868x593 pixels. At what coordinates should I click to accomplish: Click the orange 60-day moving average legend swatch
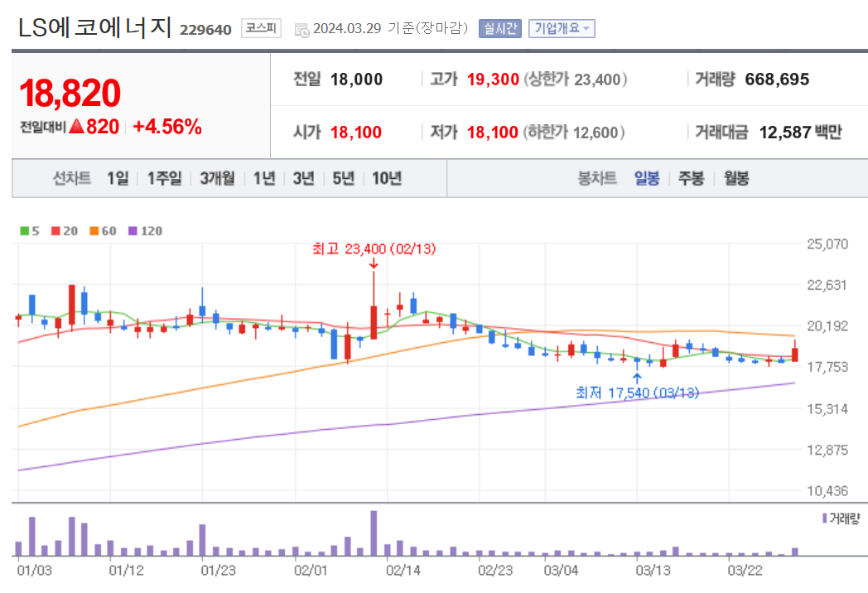coord(94,231)
